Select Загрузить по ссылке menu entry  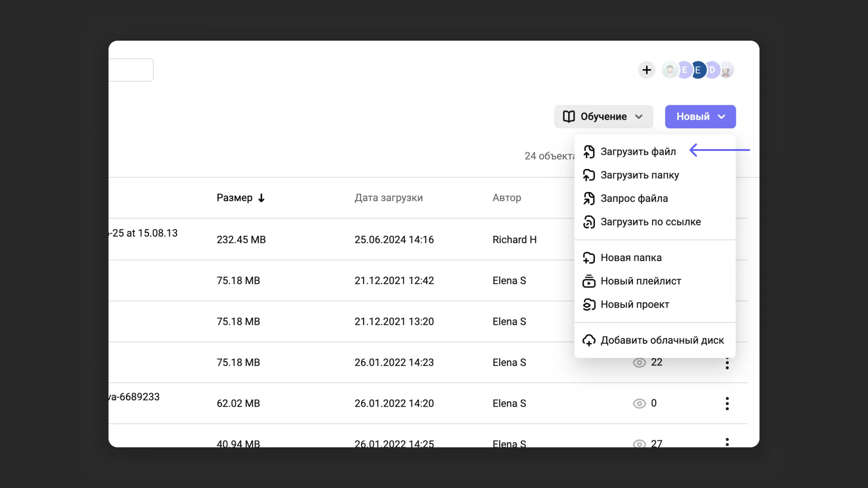[x=650, y=222]
